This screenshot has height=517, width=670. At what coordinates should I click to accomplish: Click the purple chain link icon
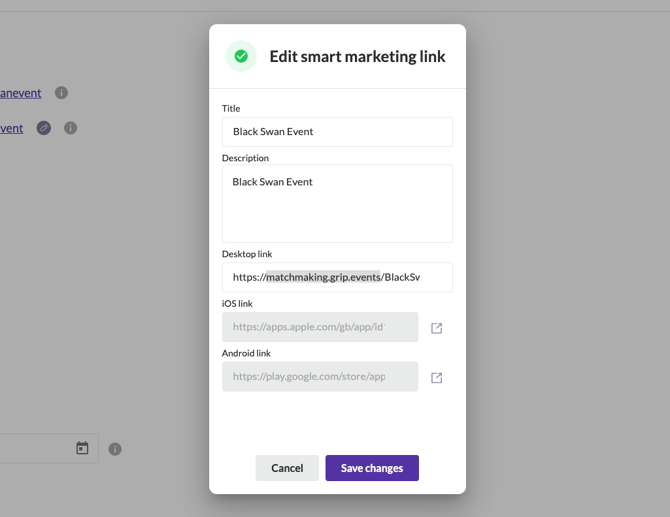44,128
